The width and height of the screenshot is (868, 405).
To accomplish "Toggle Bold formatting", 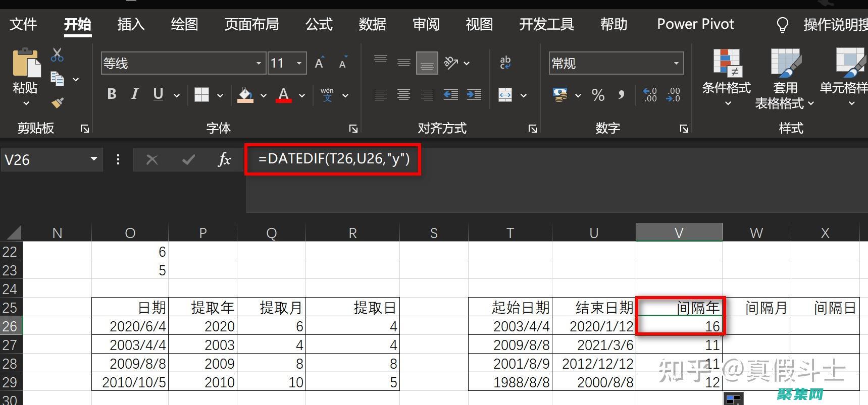I will [112, 94].
